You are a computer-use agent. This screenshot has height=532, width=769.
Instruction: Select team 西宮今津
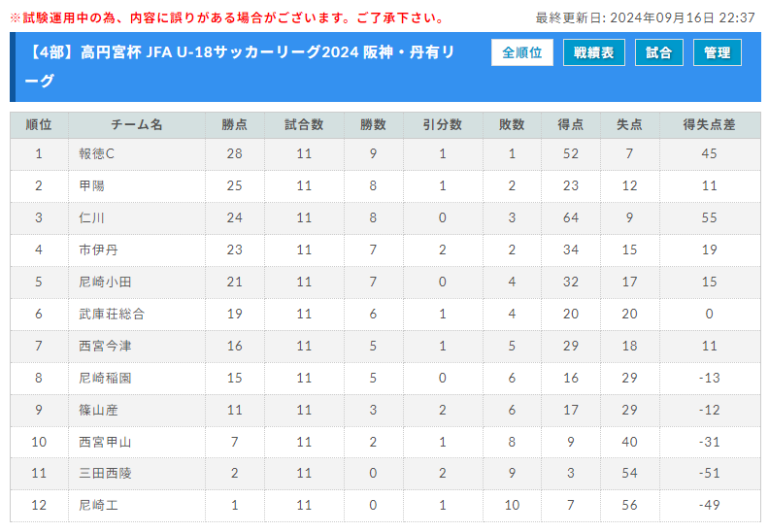point(105,347)
